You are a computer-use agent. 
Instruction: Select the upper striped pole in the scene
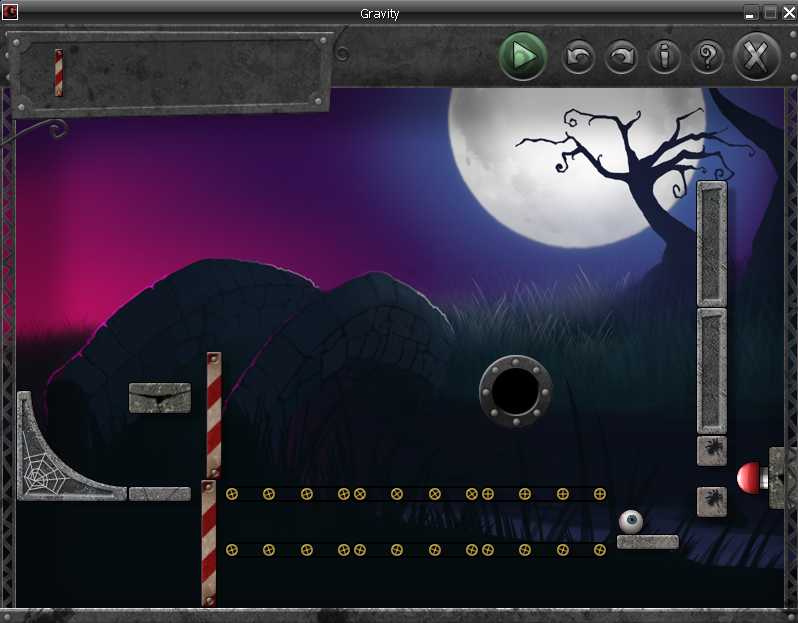(x=214, y=415)
